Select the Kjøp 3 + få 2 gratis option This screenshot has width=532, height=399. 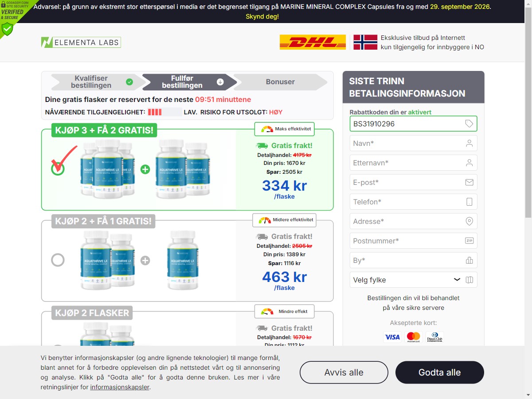point(58,169)
